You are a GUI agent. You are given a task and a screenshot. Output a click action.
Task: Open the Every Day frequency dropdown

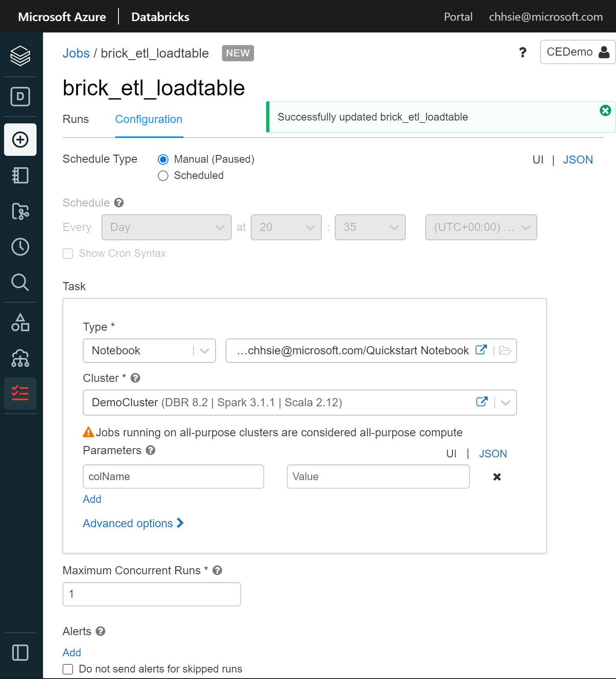click(166, 227)
